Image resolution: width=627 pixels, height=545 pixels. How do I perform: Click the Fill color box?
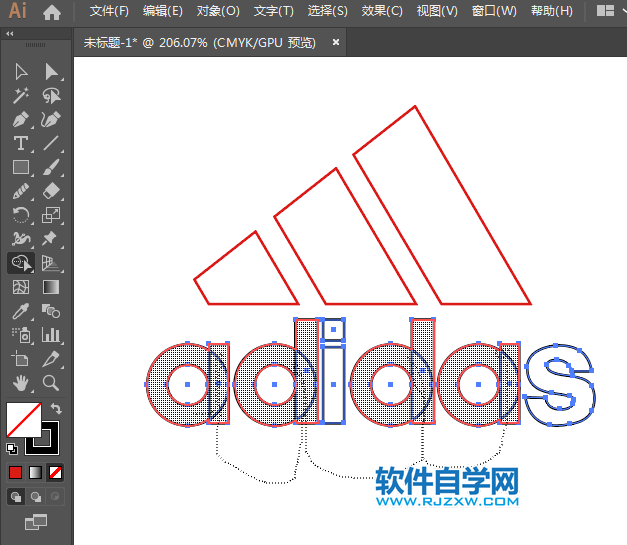click(x=24, y=420)
